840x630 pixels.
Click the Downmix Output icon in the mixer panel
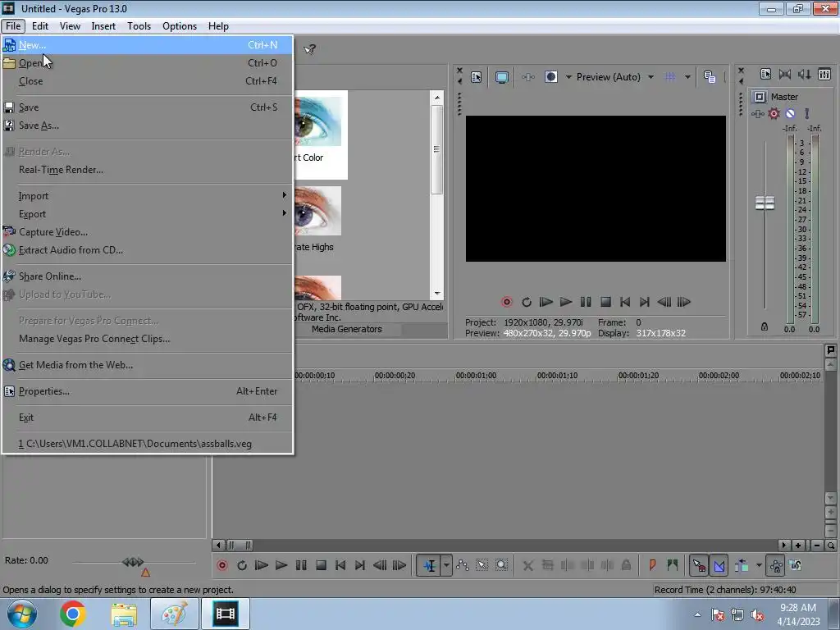click(785, 75)
